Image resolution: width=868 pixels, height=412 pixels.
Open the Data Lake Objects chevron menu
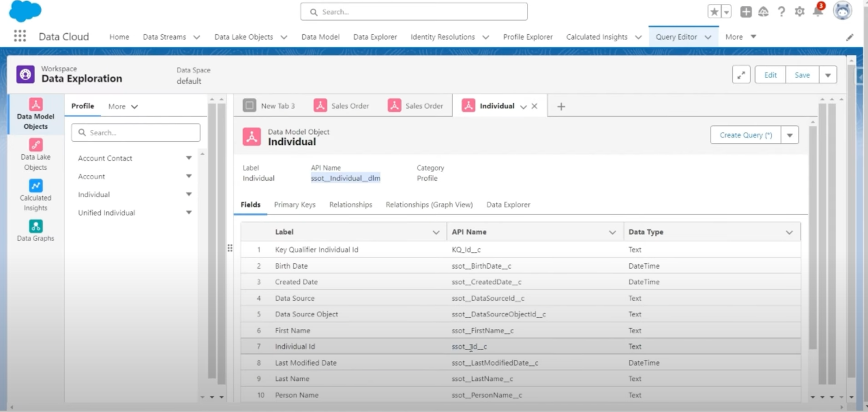coord(284,37)
